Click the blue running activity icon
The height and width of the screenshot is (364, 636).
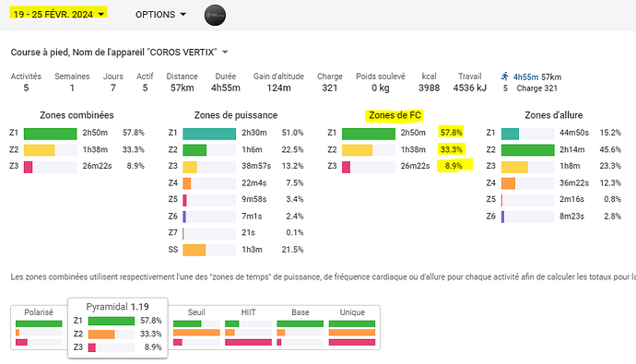coord(505,76)
